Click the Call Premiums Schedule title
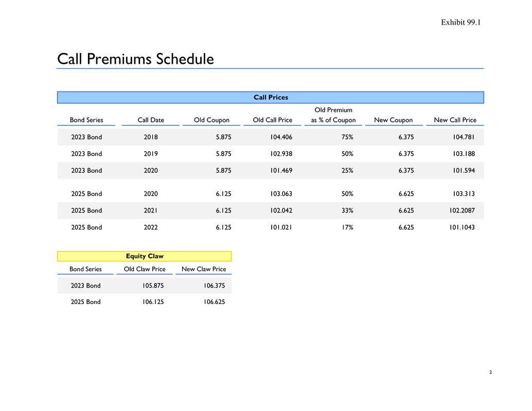 point(135,59)
